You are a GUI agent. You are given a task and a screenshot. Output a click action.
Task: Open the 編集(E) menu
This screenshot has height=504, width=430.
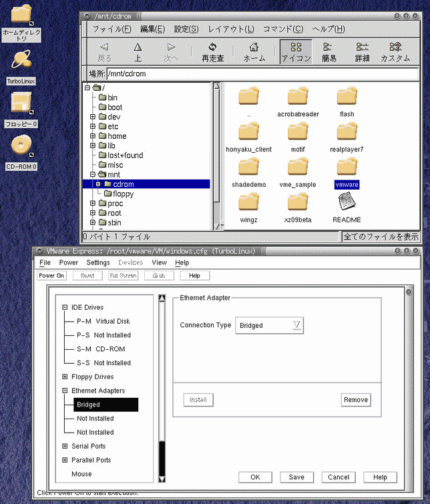tap(152, 29)
